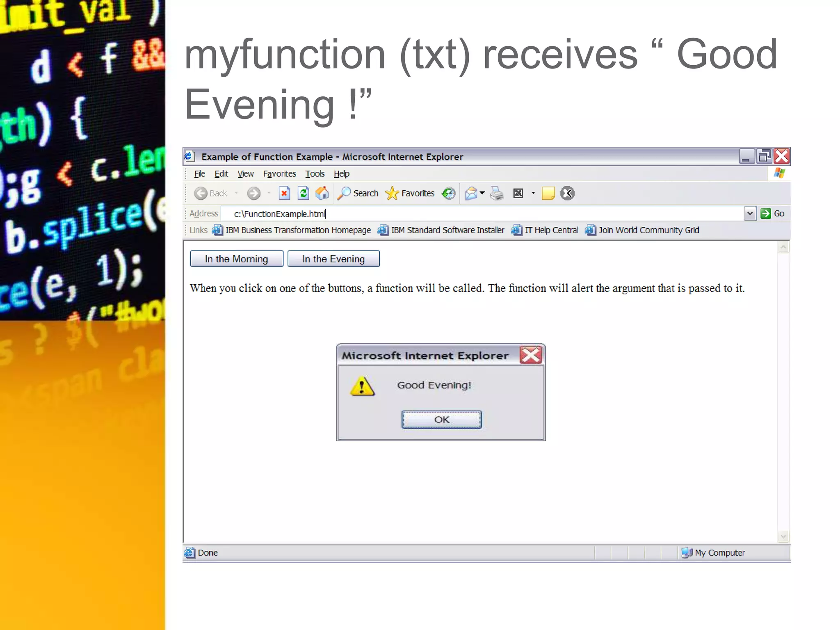The image size is (840, 630).
Task: Click the Mail envelope icon
Action: tap(471, 193)
